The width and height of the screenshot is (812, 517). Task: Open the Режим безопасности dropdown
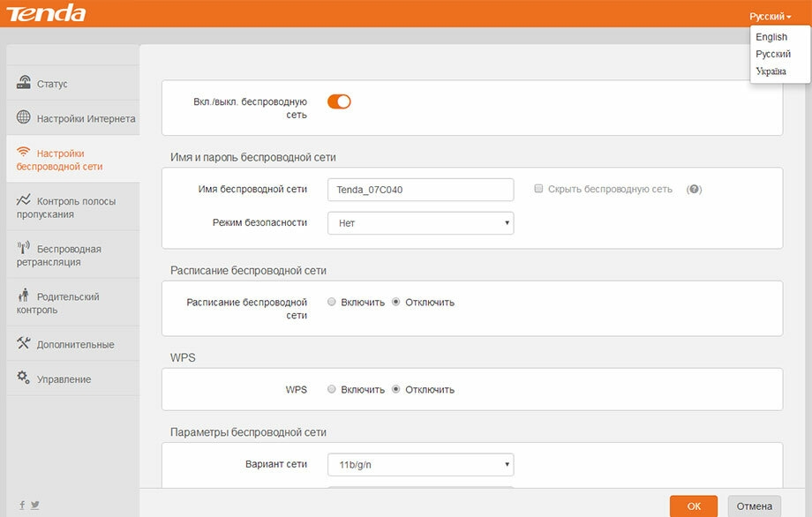(x=421, y=223)
